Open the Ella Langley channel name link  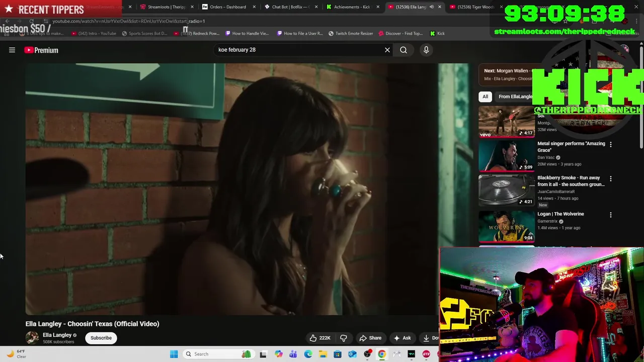(x=57, y=335)
